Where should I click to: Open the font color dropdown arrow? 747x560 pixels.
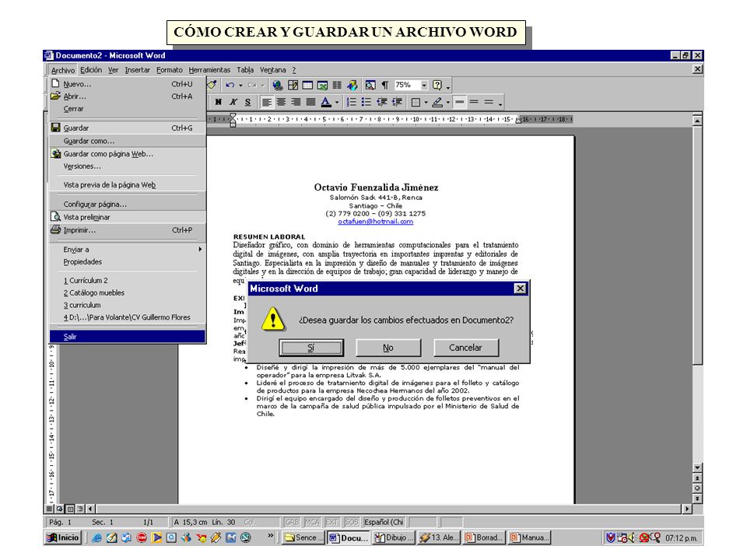(336, 103)
